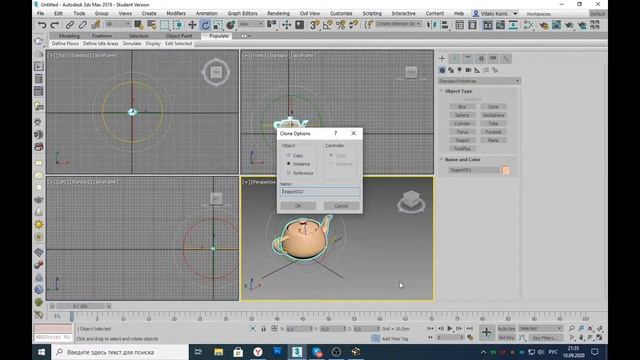Screen dimensions: 640x360
Task: Open the user account dropdown arrow
Action: [x=515, y=13]
